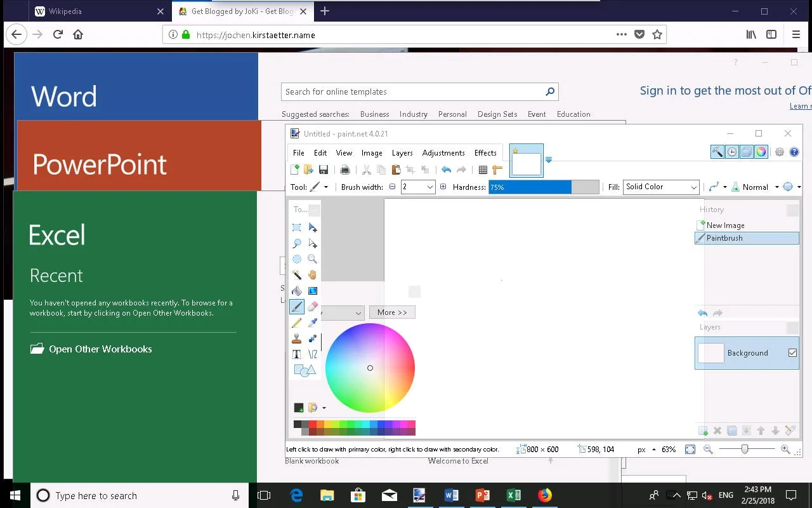Viewport: 812px width, 508px height.
Task: Click the Paste clipboard icon
Action: coord(396,170)
